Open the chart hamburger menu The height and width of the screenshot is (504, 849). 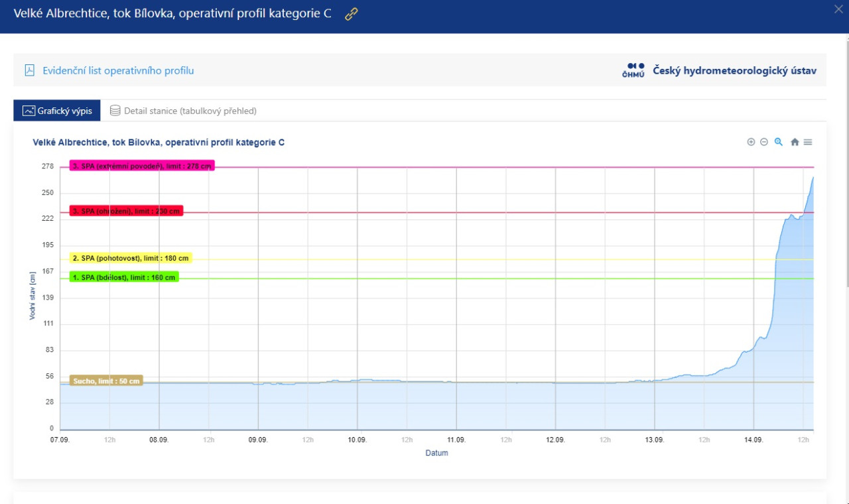pyautogui.click(x=808, y=142)
